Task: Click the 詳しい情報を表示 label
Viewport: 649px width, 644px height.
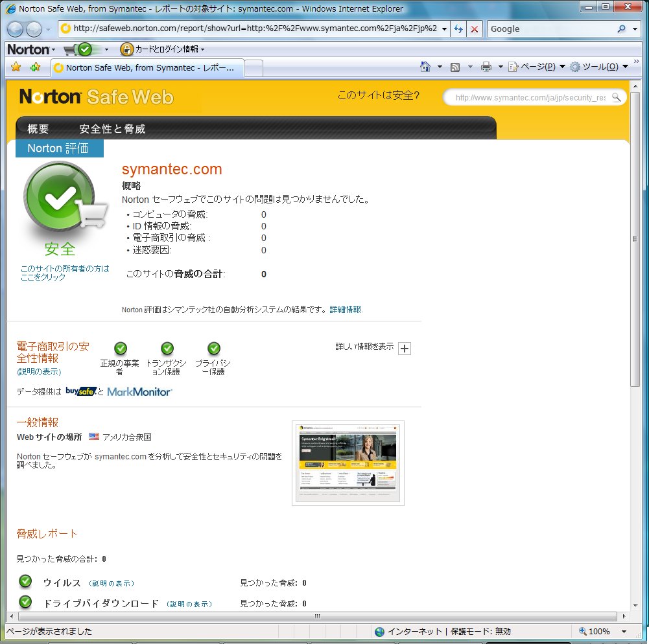Action: click(364, 347)
